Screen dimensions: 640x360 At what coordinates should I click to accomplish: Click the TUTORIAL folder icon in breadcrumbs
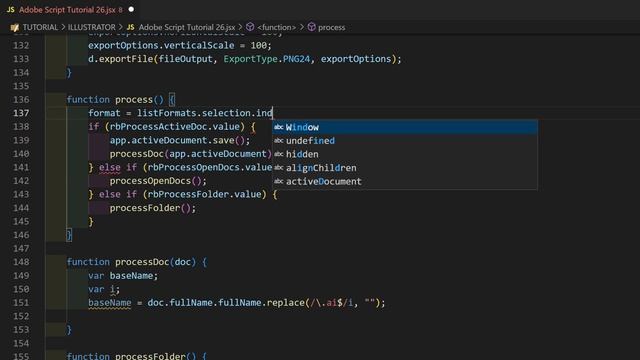click(15, 28)
